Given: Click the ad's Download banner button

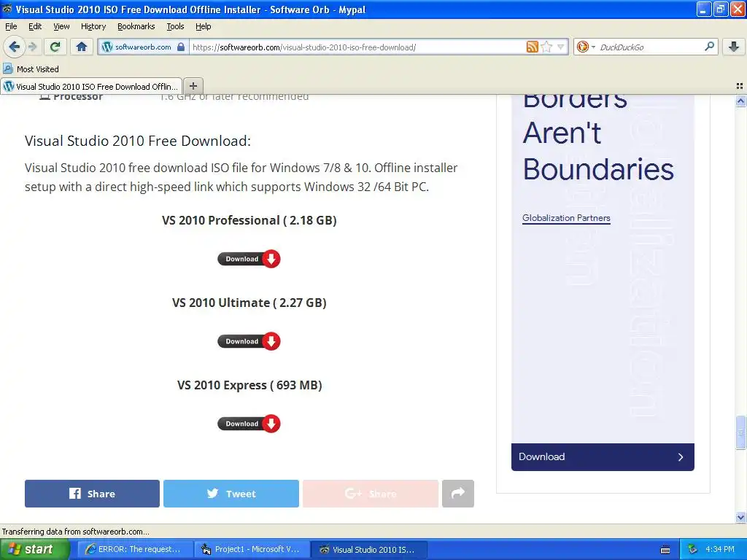Looking at the screenshot, I should click(x=603, y=457).
